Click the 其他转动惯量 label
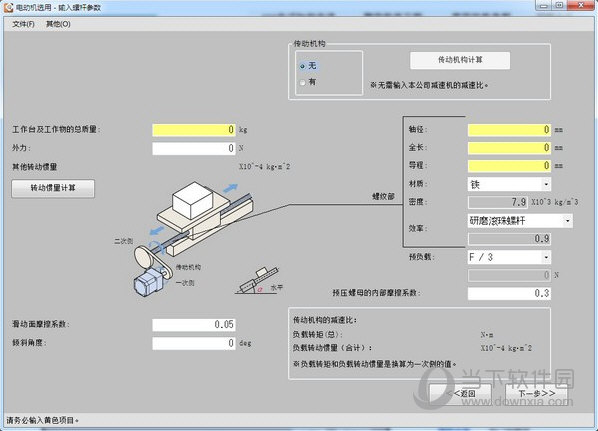 tap(35, 167)
